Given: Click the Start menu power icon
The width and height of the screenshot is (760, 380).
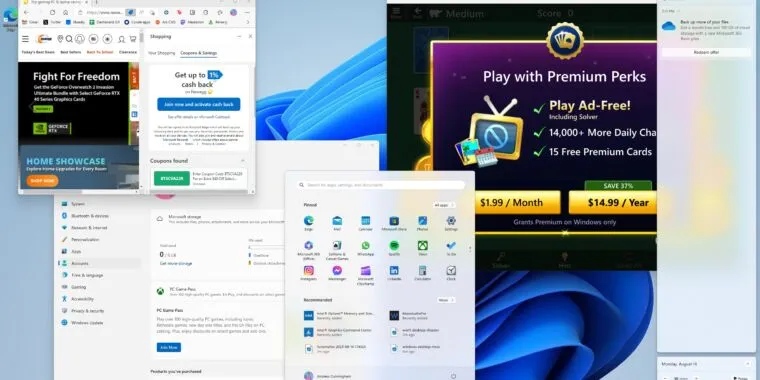Looking at the screenshot, I should click(x=453, y=376).
